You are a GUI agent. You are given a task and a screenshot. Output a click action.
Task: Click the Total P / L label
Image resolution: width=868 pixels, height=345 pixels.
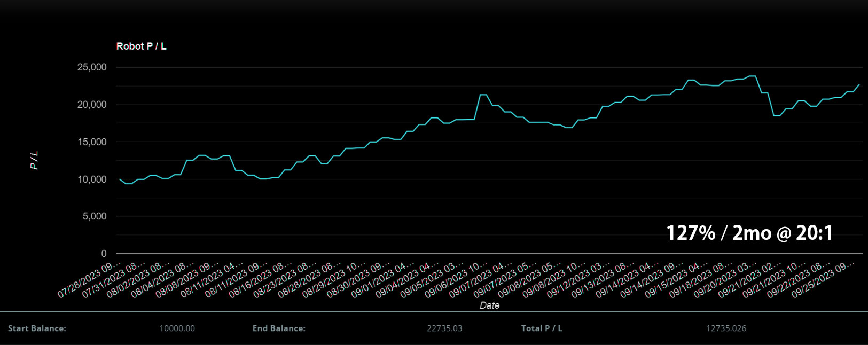[542, 328]
